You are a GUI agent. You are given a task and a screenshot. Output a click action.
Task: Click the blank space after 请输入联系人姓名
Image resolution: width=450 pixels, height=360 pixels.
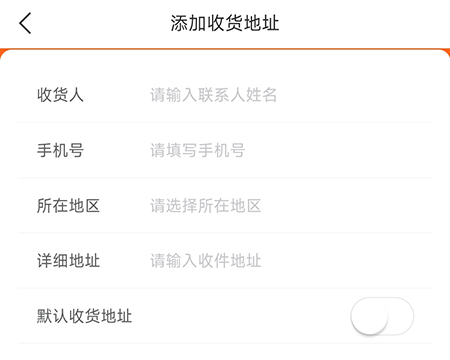355,95
